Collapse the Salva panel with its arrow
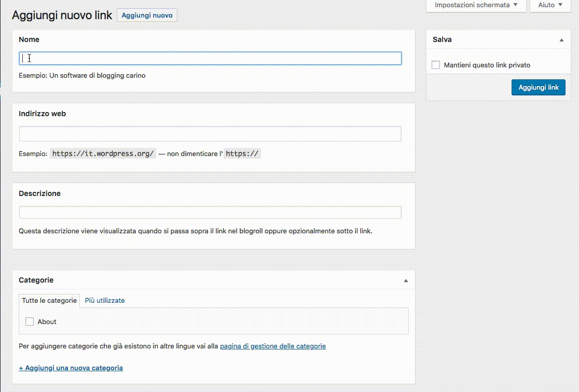Viewport: 579px width, 392px height. point(561,39)
